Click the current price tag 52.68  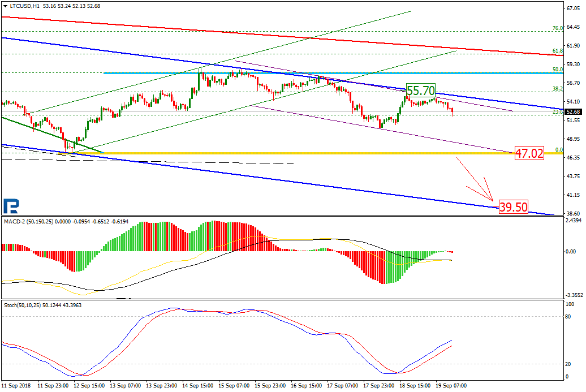(575, 111)
